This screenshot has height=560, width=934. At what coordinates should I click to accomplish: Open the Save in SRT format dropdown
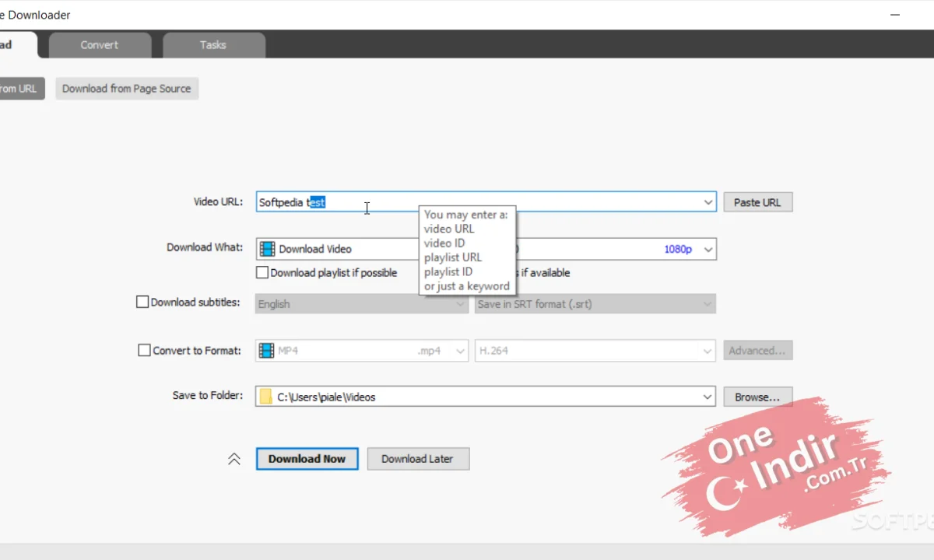[595, 304]
